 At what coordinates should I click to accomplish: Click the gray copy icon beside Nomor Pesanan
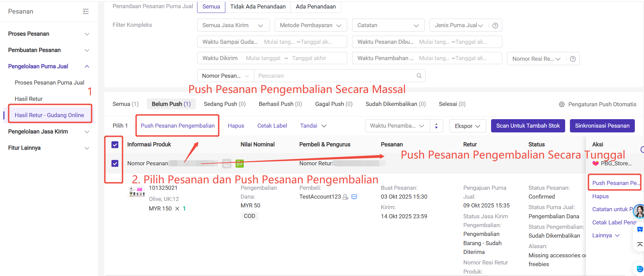pos(227,164)
